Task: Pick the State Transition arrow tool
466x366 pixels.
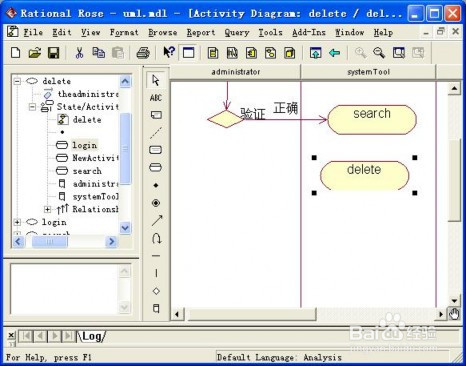Action: tap(156, 220)
